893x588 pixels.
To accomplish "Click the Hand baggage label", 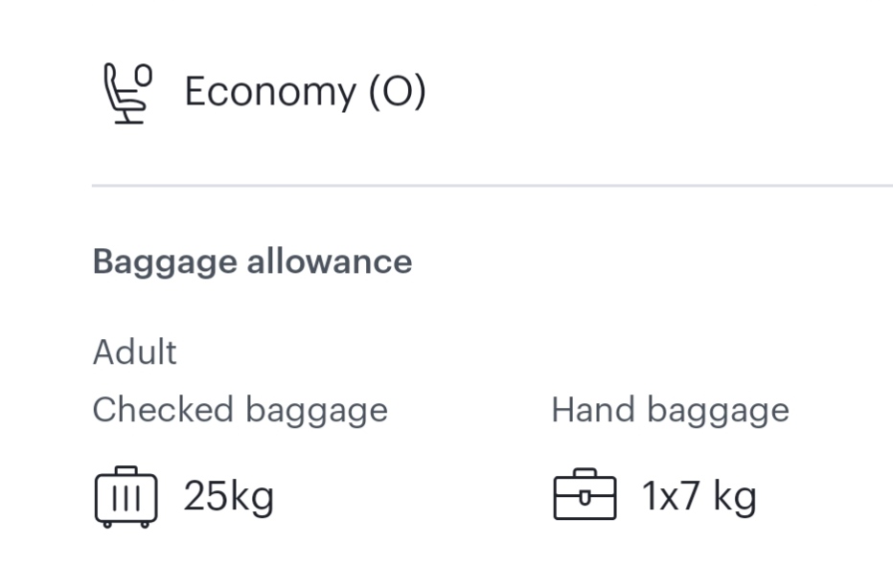I will point(671,411).
